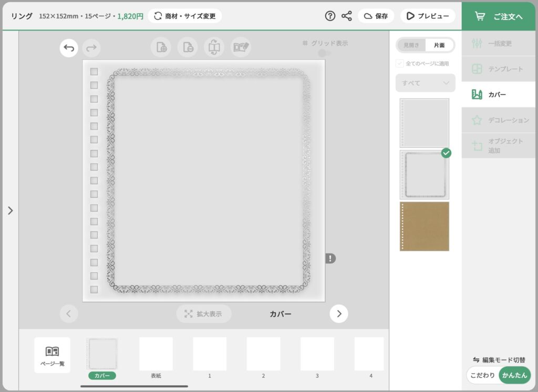Open the help question mark icon

(x=330, y=16)
